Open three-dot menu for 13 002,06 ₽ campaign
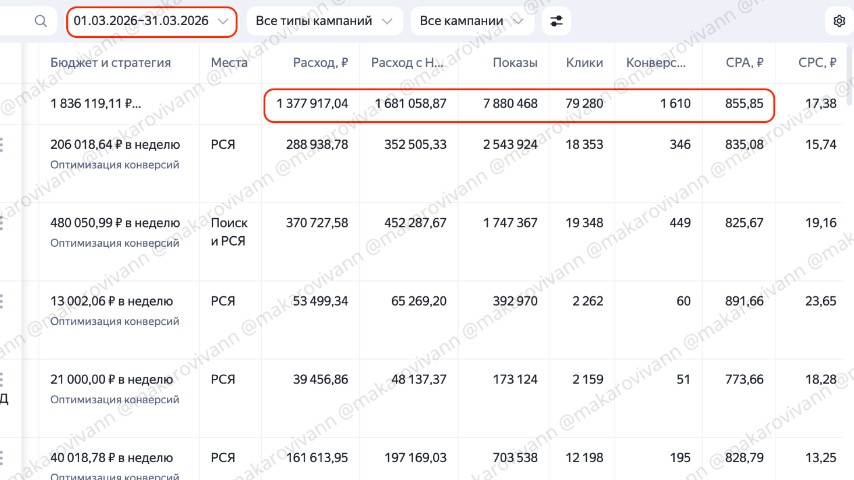The image size is (854, 480). (x=2, y=301)
